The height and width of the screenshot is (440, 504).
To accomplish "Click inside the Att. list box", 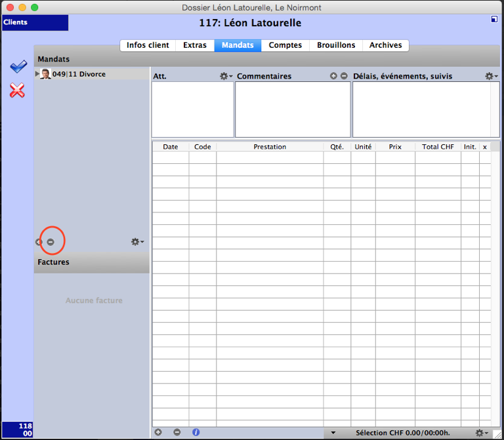I will coord(192,110).
